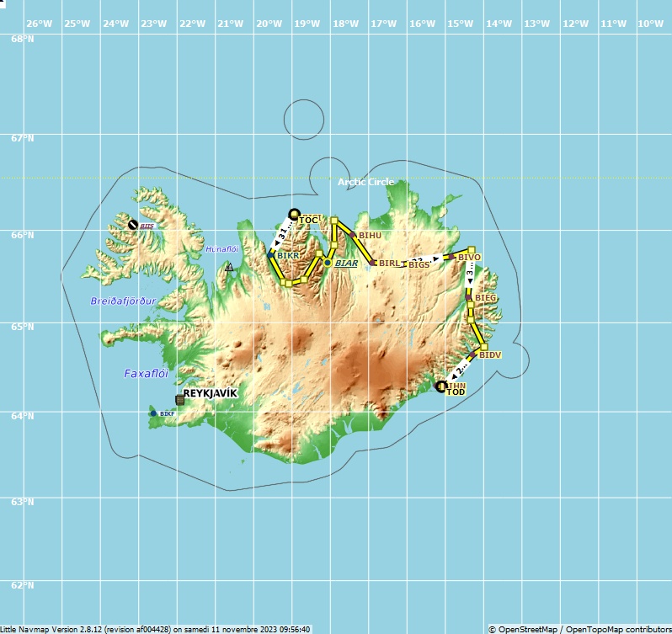Select the BIRL airport dot on route
The height and width of the screenshot is (634, 672).
click(372, 263)
